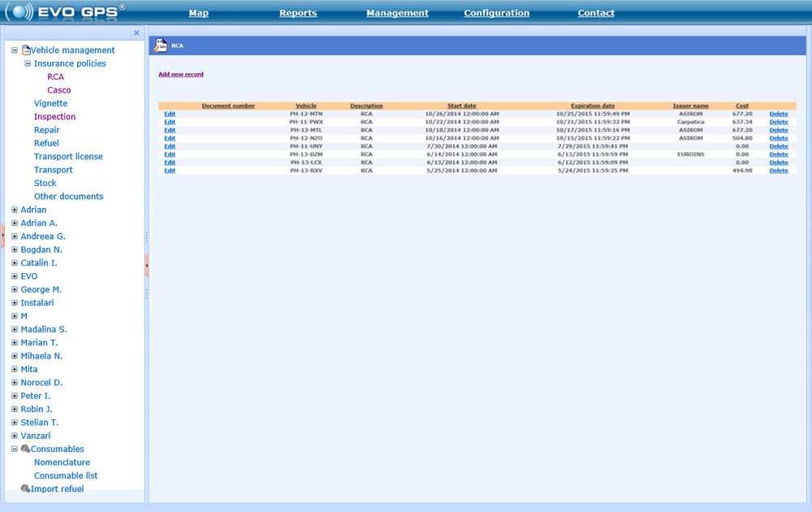Screen dimensions: 812x512
Task: Select Casco under Insurance policies
Action: (x=58, y=90)
